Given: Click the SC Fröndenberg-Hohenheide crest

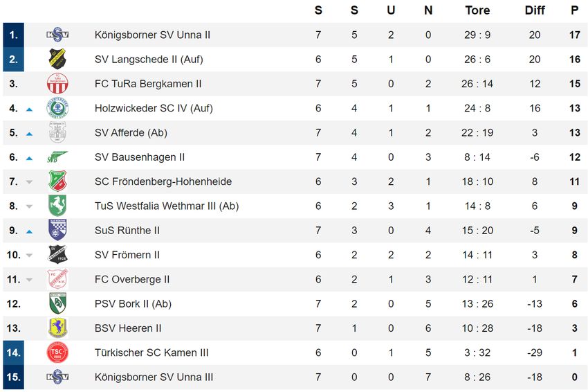Looking at the screenshot, I should click(57, 181).
